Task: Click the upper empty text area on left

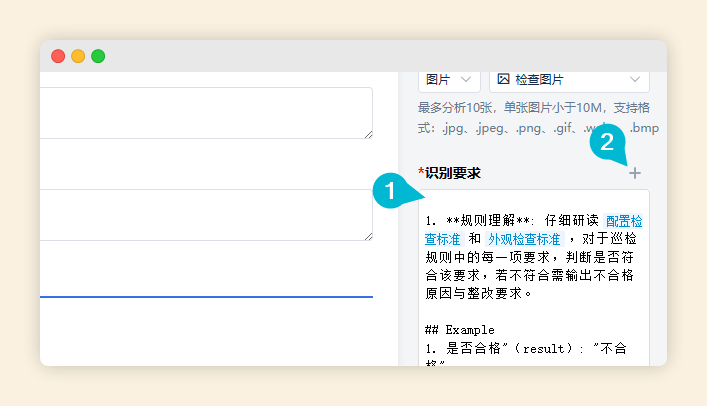Action: pyautogui.click(x=206, y=113)
